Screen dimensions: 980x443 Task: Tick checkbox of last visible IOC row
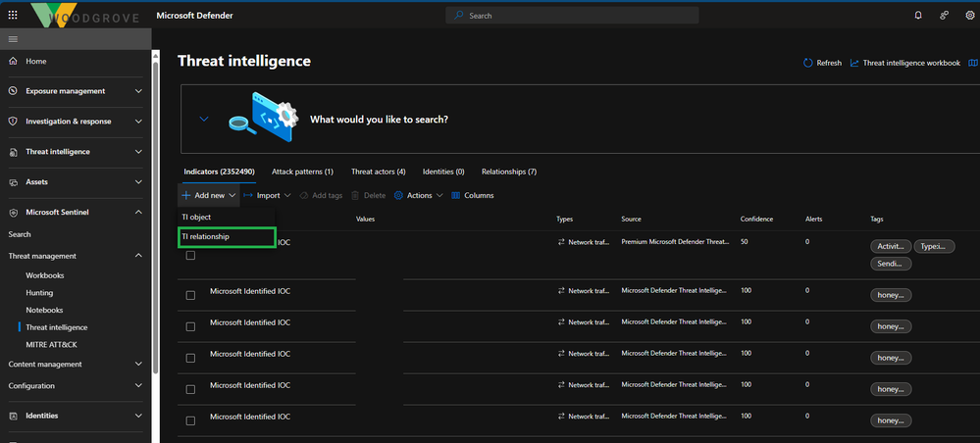(190, 420)
